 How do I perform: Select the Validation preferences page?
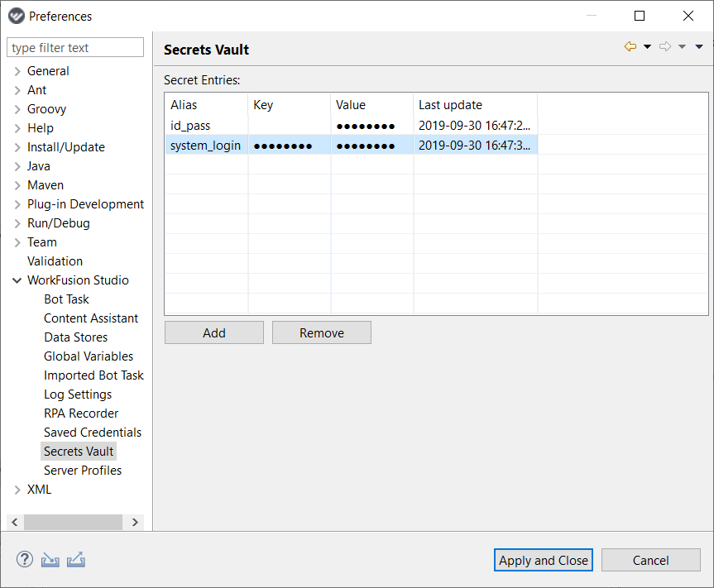pyautogui.click(x=55, y=261)
